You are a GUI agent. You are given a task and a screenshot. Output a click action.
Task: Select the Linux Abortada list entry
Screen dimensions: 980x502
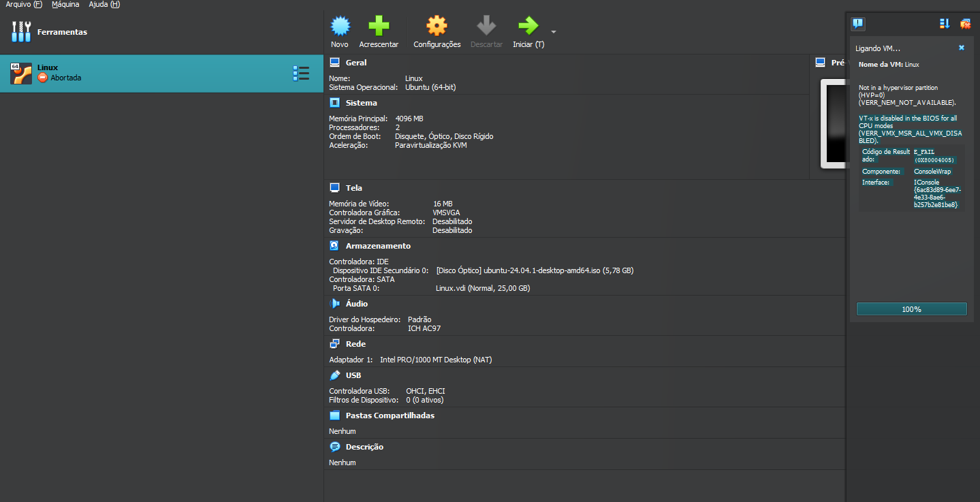(x=161, y=74)
